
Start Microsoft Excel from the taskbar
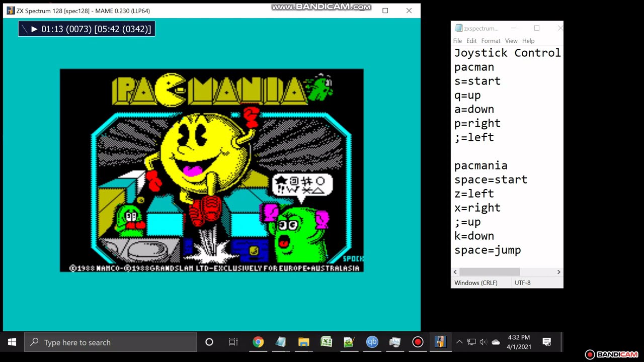326,342
